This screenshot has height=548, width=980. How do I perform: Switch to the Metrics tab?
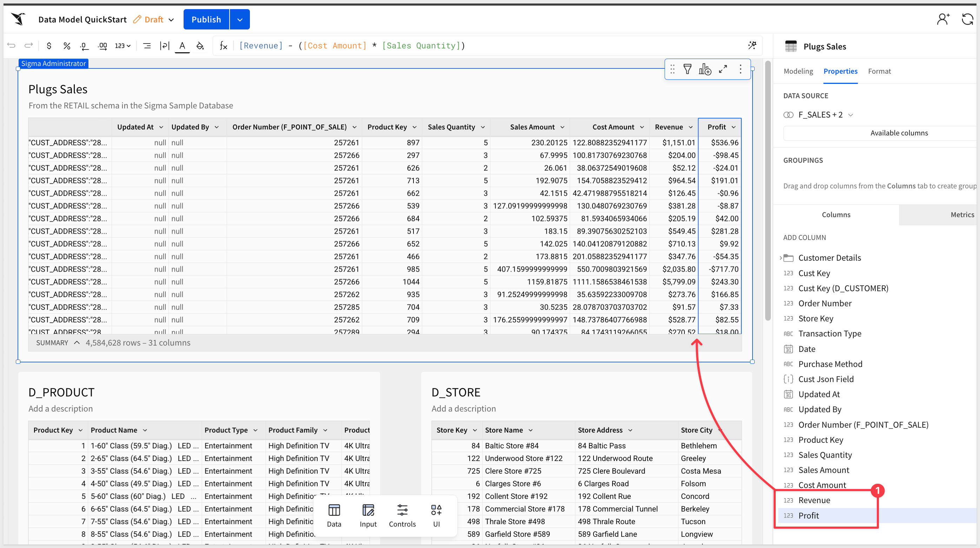(962, 214)
